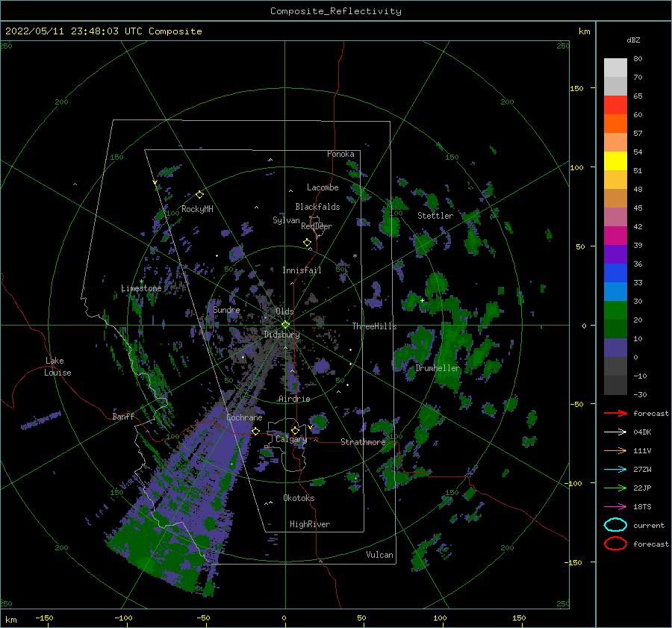Click the Drumheller label on map
The image size is (672, 628).
[x=437, y=368]
